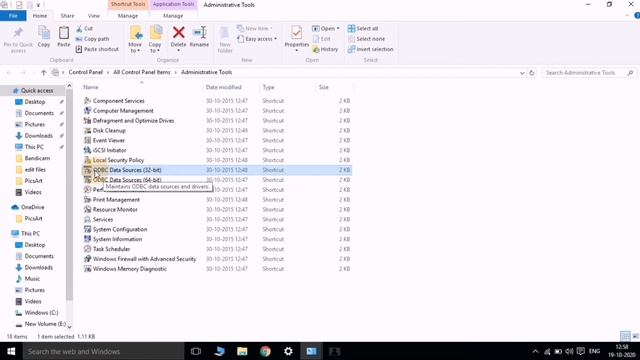The height and width of the screenshot is (360, 640).
Task: Expand the Easy access dropdown
Action: tap(276, 39)
